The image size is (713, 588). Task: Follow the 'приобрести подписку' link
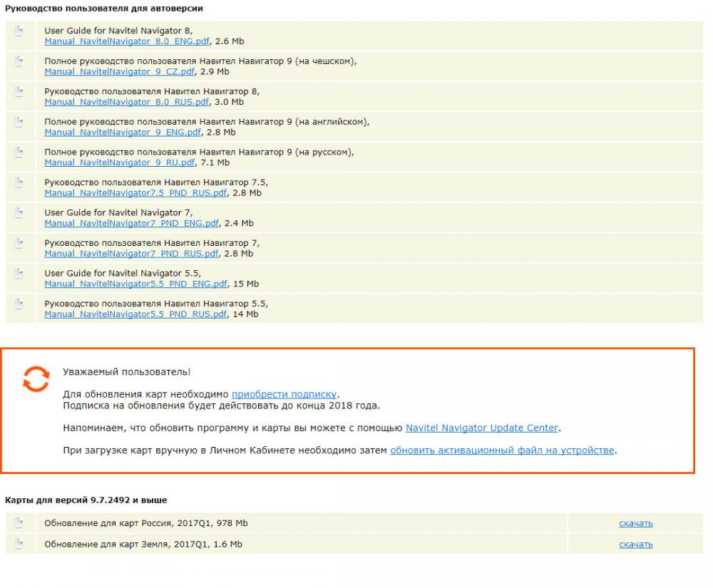point(284,393)
